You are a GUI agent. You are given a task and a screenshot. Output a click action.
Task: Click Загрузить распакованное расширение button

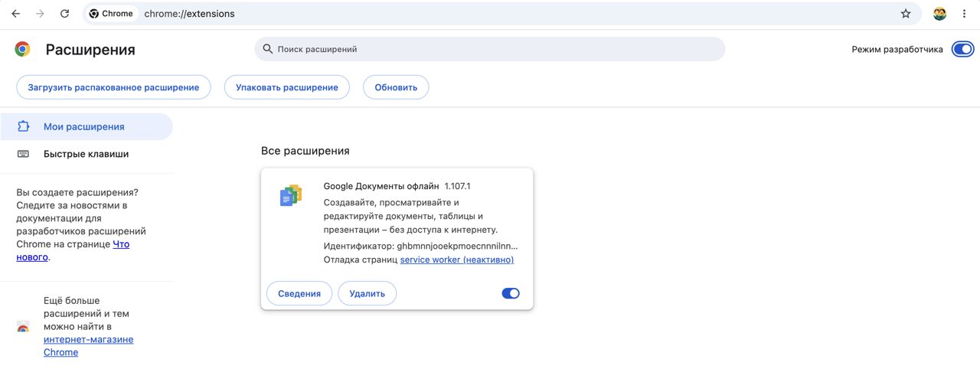(x=113, y=87)
